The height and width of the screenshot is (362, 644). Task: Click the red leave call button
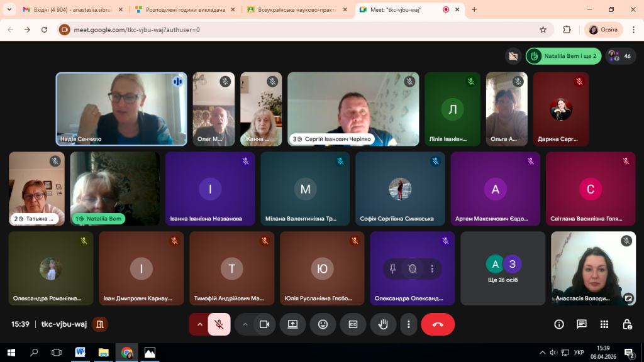click(x=438, y=324)
